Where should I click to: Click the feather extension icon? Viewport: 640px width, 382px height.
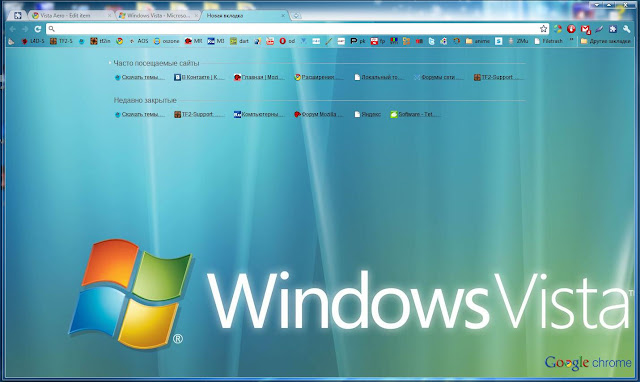(x=599, y=29)
